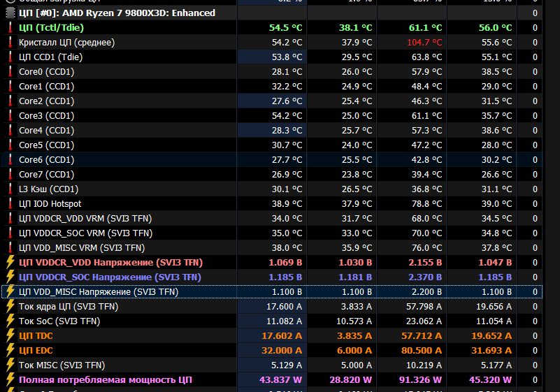Select ЦП VDD_MISC VRM (SVI3 TFN) label
This screenshot has width=560, height=392.
82,248
